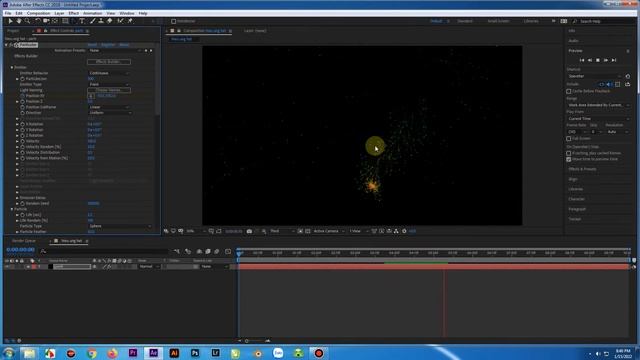Select the Rectangle shape tool
Image resolution: width=640 pixels, height=360 pixels.
(x=65, y=21)
